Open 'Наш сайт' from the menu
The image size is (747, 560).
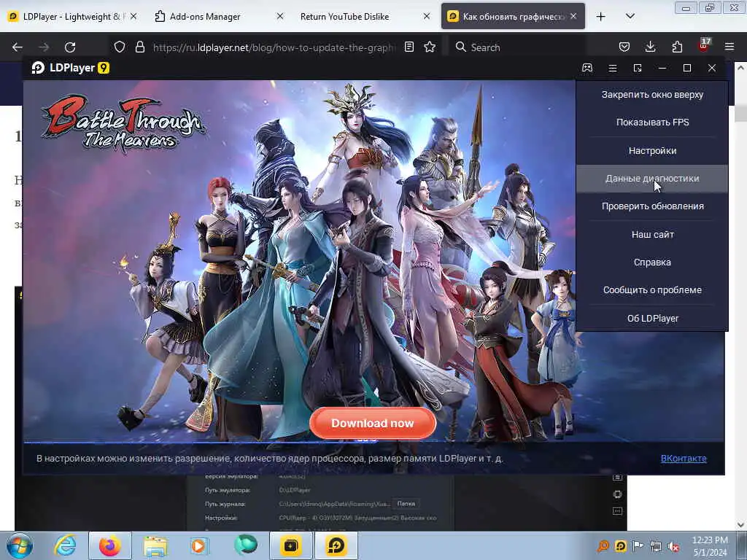(652, 234)
